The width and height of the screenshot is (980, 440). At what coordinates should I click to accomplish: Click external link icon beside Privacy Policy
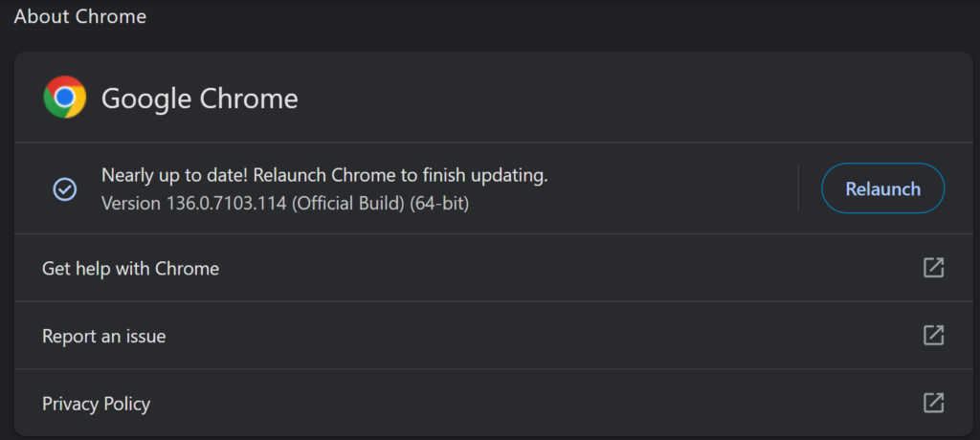[933, 403]
